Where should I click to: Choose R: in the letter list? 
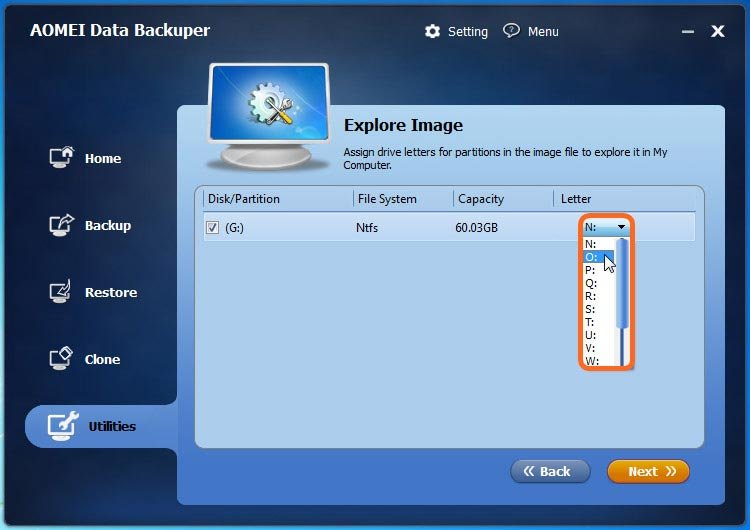tap(598, 296)
